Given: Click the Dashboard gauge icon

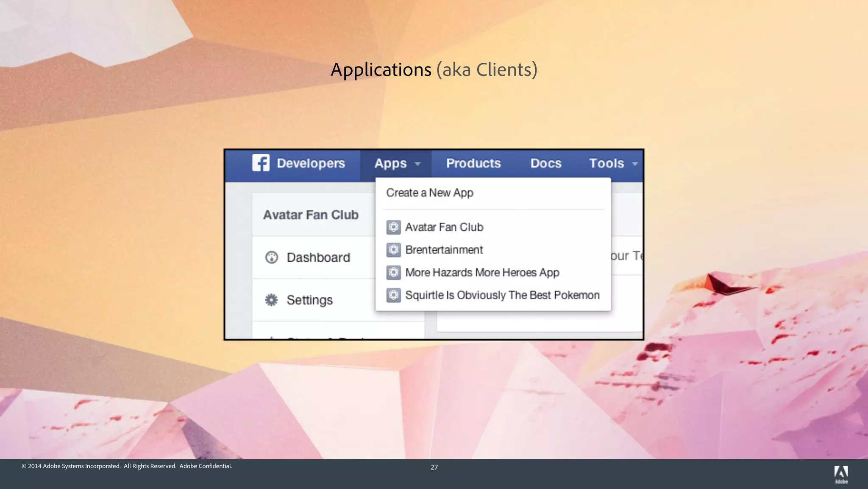Looking at the screenshot, I should click(x=271, y=257).
